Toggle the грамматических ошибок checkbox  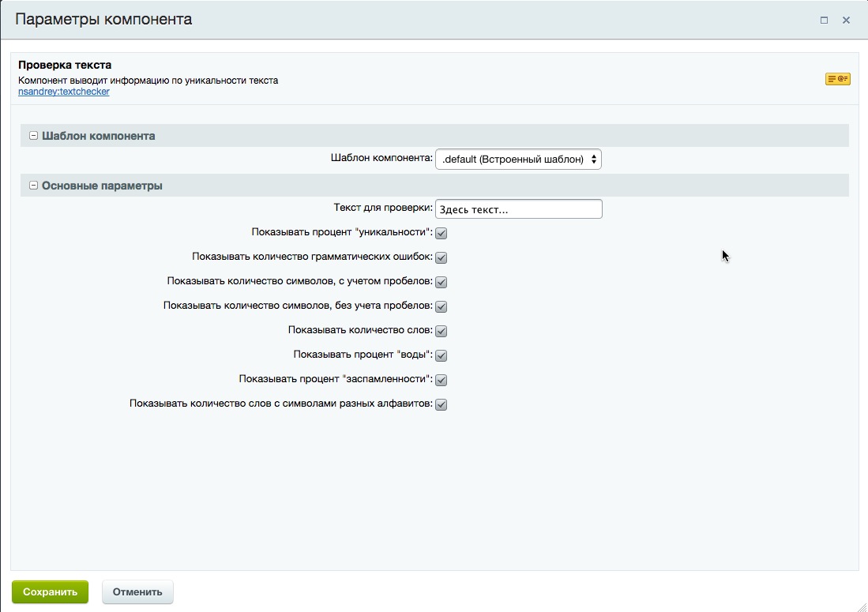click(442, 257)
